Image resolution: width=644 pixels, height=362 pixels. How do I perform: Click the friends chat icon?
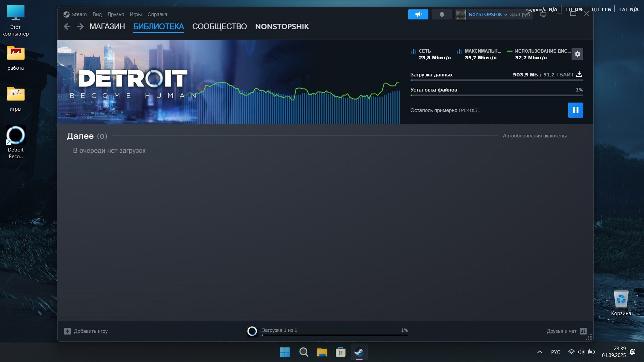click(583, 331)
